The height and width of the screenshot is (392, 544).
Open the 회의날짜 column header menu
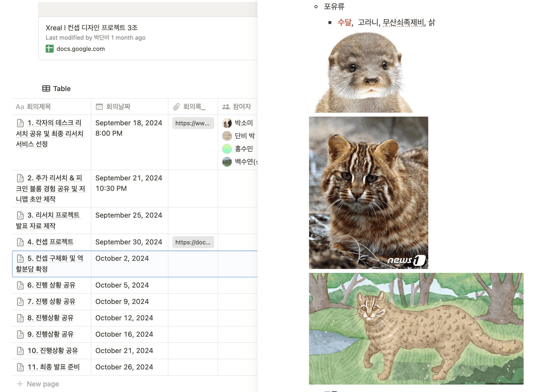[118, 107]
